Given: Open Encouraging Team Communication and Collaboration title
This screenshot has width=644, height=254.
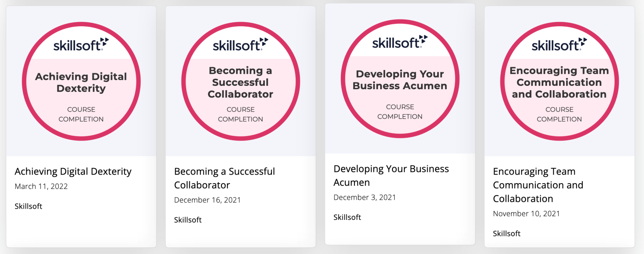Looking at the screenshot, I should point(538,185).
